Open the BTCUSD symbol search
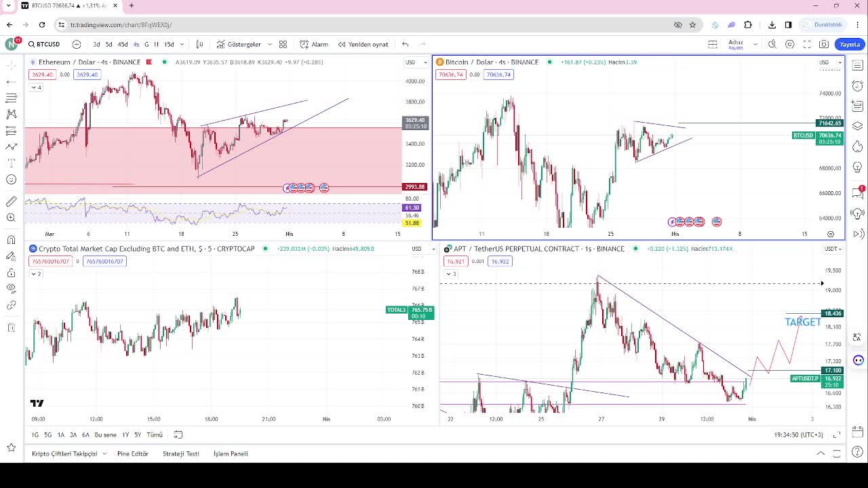 [45, 44]
